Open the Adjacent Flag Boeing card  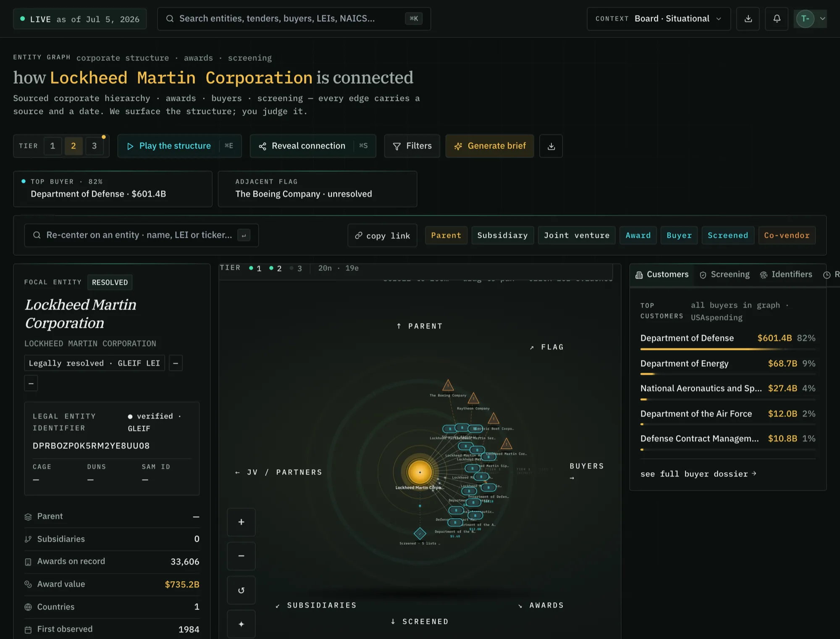pos(318,189)
